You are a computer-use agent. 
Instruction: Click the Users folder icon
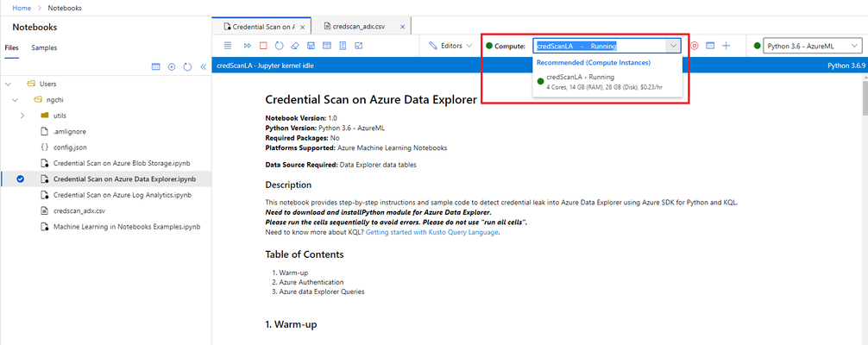[31, 84]
